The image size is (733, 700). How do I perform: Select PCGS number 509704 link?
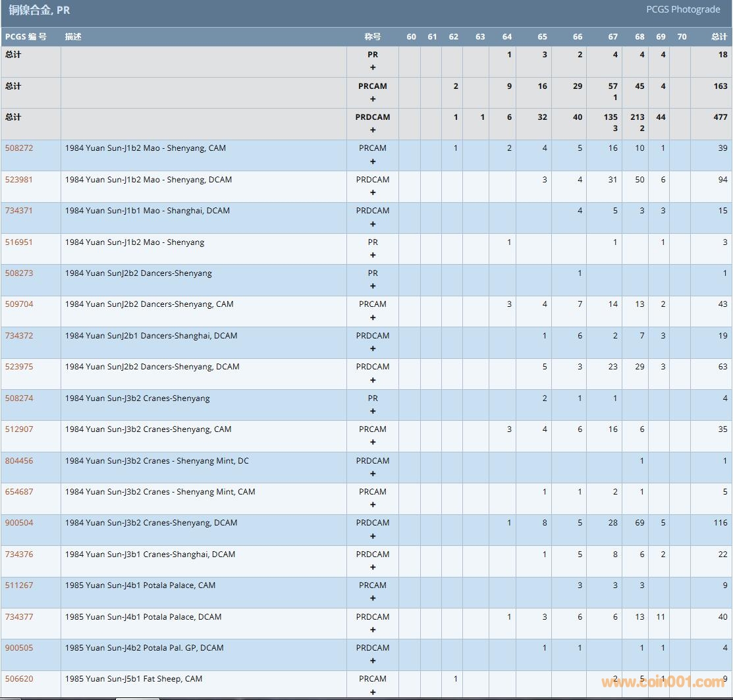click(x=18, y=304)
